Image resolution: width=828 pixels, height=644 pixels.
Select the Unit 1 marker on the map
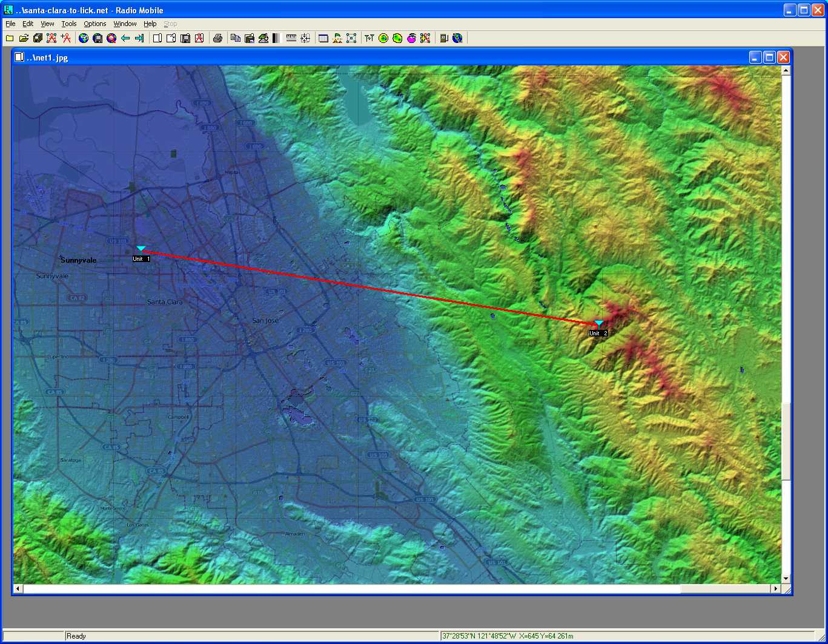coord(141,249)
